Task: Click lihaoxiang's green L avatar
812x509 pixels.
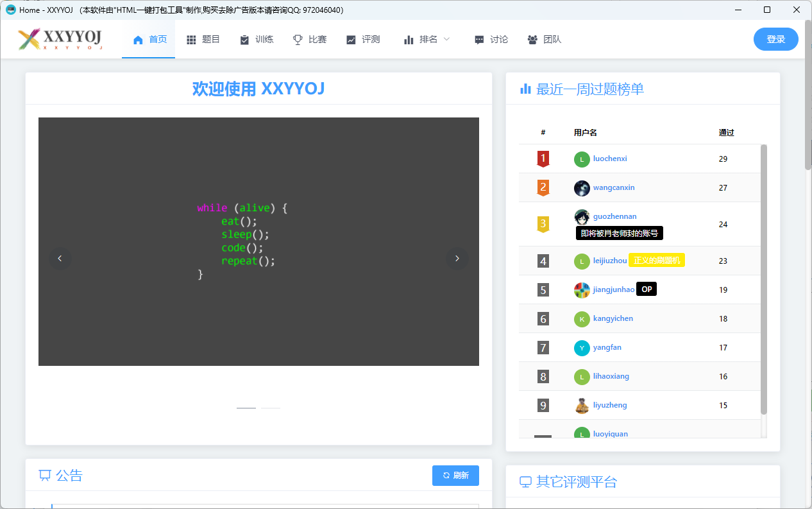Action: 582,377
